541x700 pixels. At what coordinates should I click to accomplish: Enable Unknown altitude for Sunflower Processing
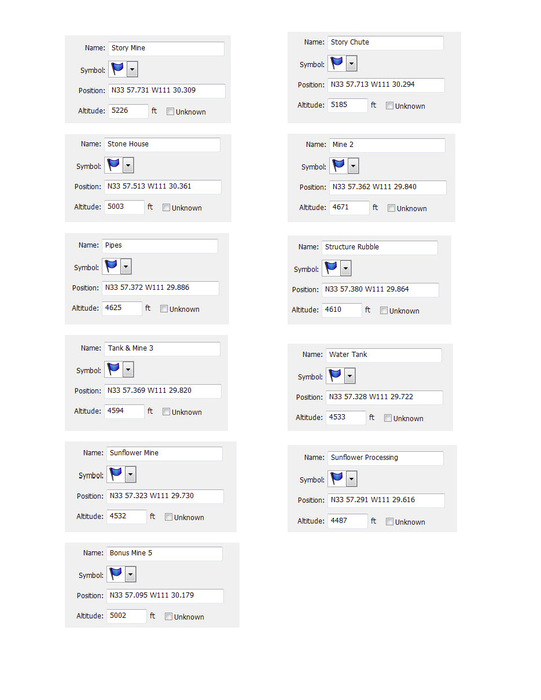click(x=389, y=521)
